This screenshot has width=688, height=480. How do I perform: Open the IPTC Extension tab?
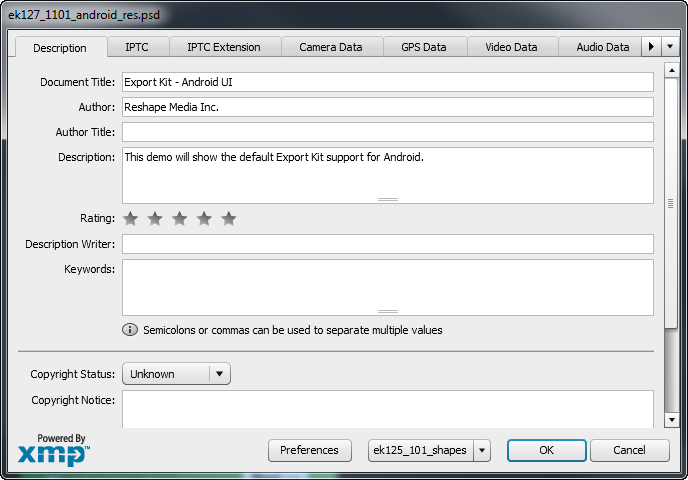tap(224, 47)
